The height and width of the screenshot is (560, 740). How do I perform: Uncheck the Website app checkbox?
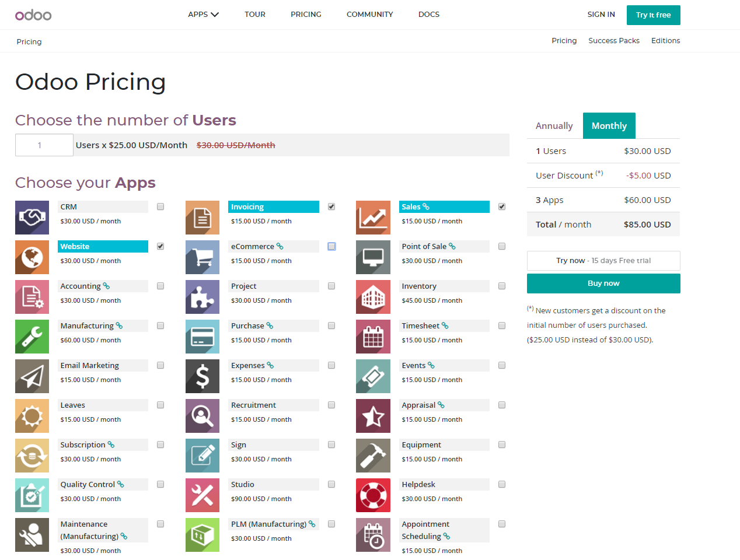pyautogui.click(x=160, y=246)
